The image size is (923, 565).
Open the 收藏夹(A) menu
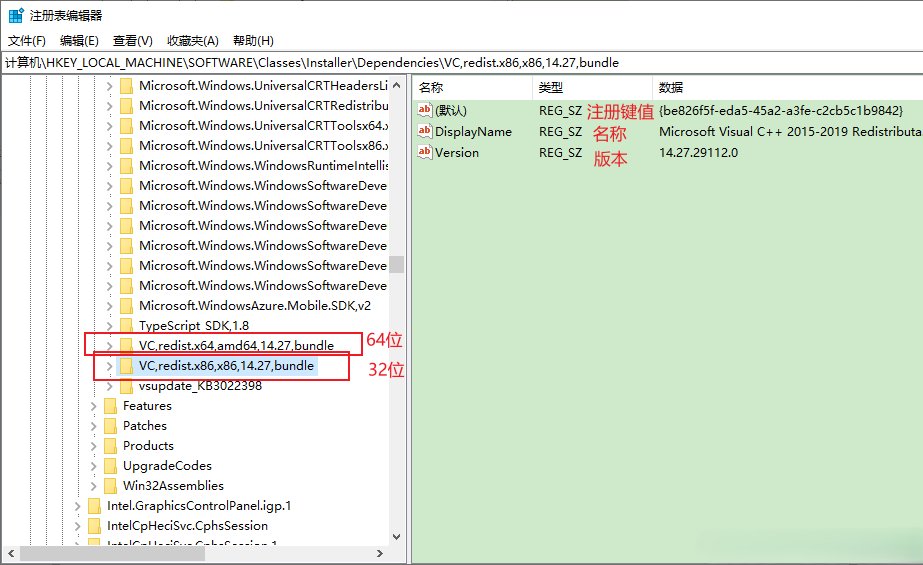(x=192, y=41)
